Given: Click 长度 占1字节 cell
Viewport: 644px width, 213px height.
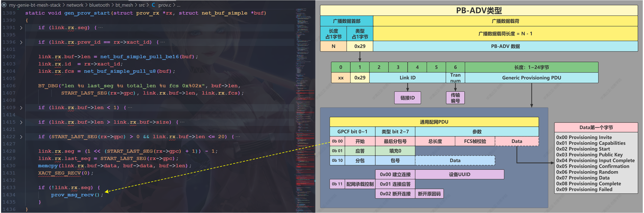Looking at the screenshot, I should pos(333,34).
